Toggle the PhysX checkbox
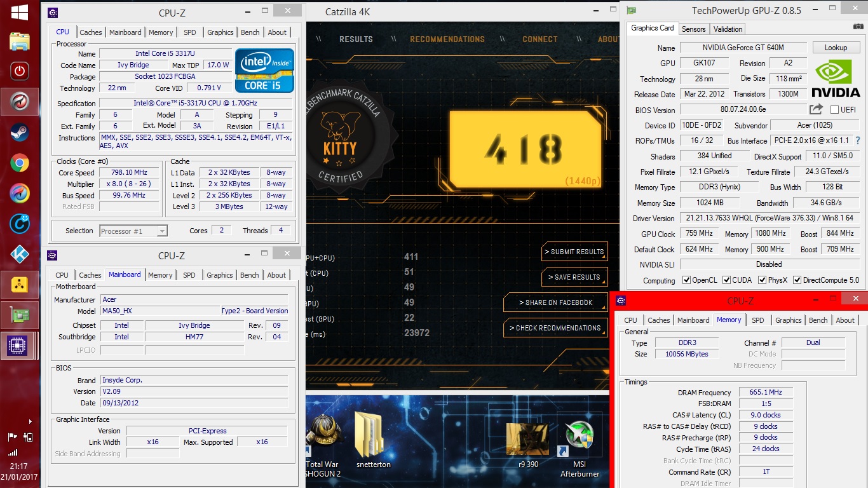 tap(762, 280)
